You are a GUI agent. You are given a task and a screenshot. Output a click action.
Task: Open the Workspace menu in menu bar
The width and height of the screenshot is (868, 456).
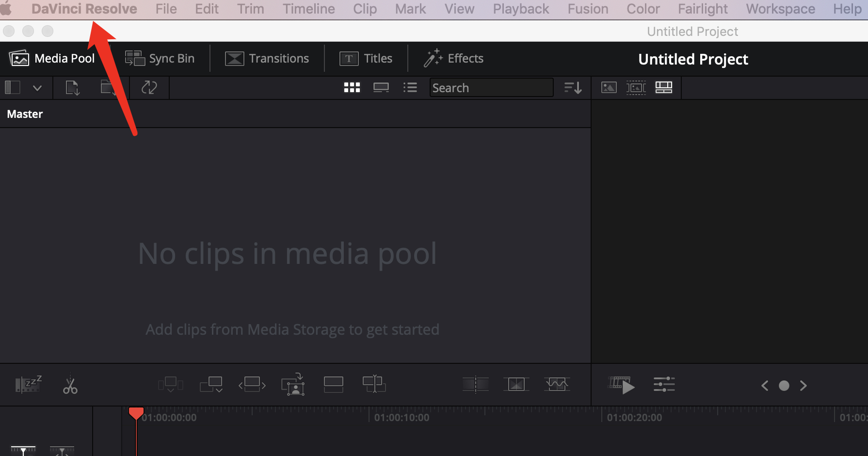(x=780, y=9)
